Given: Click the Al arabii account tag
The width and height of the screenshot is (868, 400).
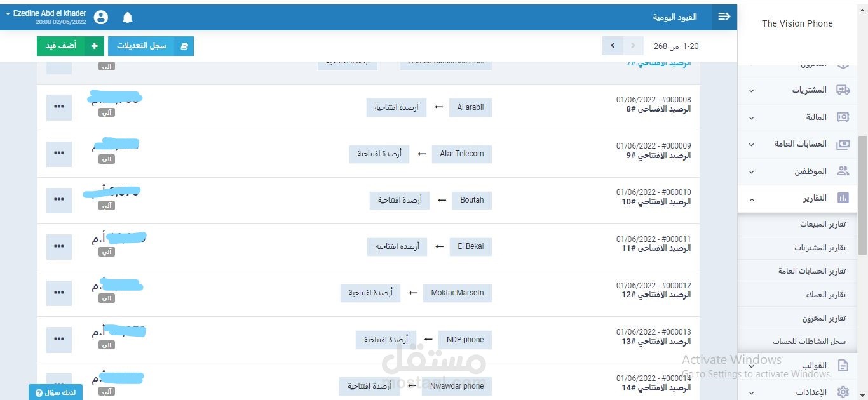Looking at the screenshot, I should point(470,107).
